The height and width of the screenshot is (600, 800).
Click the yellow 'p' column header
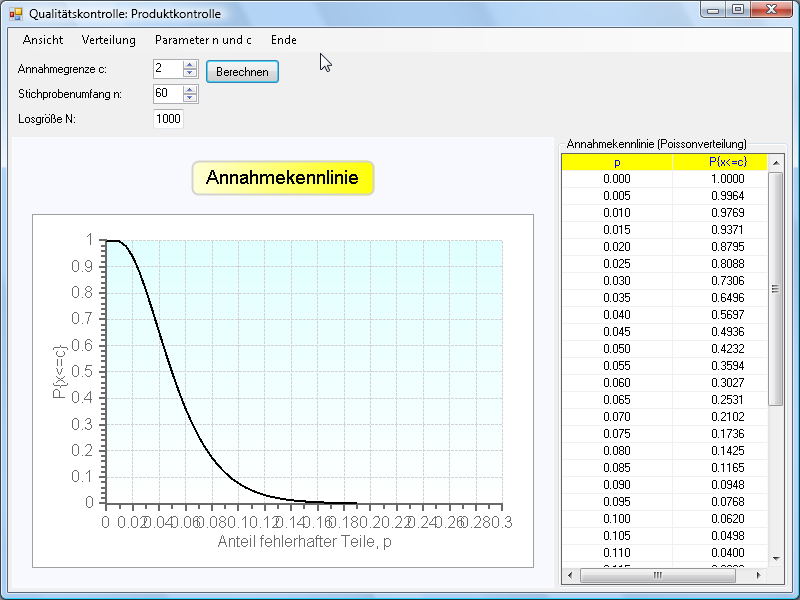(x=616, y=162)
